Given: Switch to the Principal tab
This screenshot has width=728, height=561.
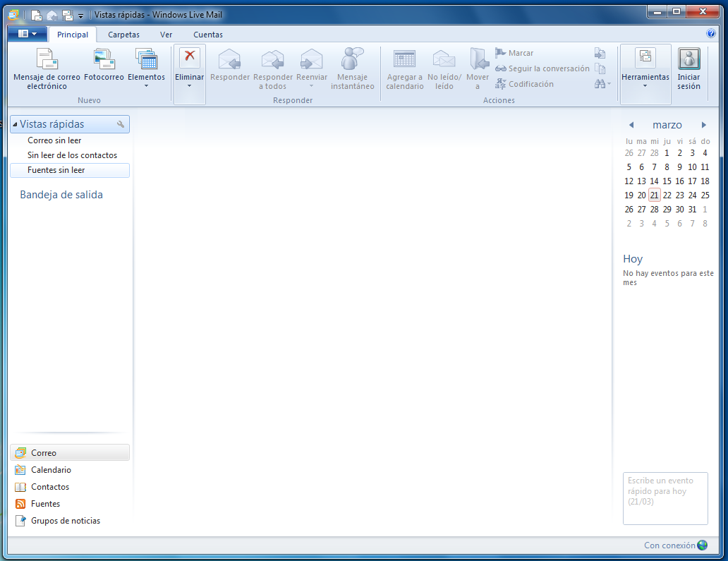Looking at the screenshot, I should tap(73, 35).
